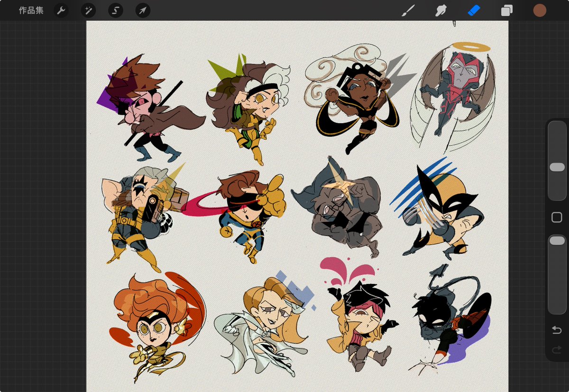Screen dimensions: 569x392
Task: Open the brown active color swatch
Action: pyautogui.click(x=540, y=10)
